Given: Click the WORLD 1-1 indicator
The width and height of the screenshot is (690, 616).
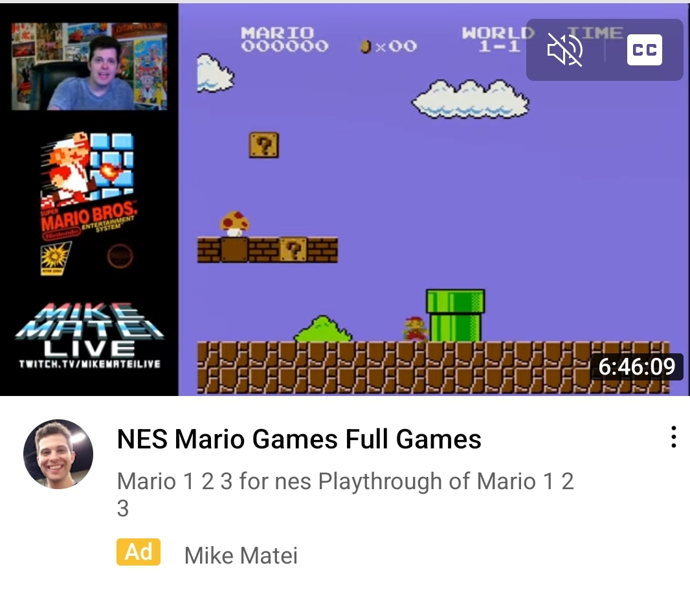Looking at the screenshot, I should 498,39.
